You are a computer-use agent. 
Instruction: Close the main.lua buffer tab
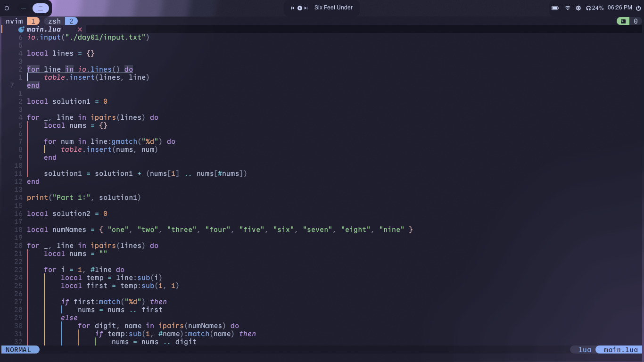coord(80,29)
